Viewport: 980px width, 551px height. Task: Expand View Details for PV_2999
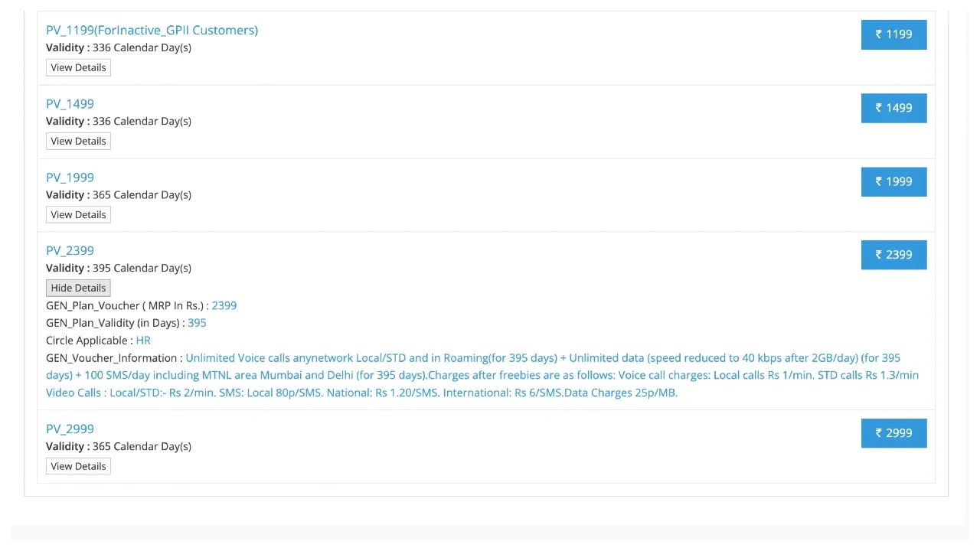pyautogui.click(x=78, y=466)
